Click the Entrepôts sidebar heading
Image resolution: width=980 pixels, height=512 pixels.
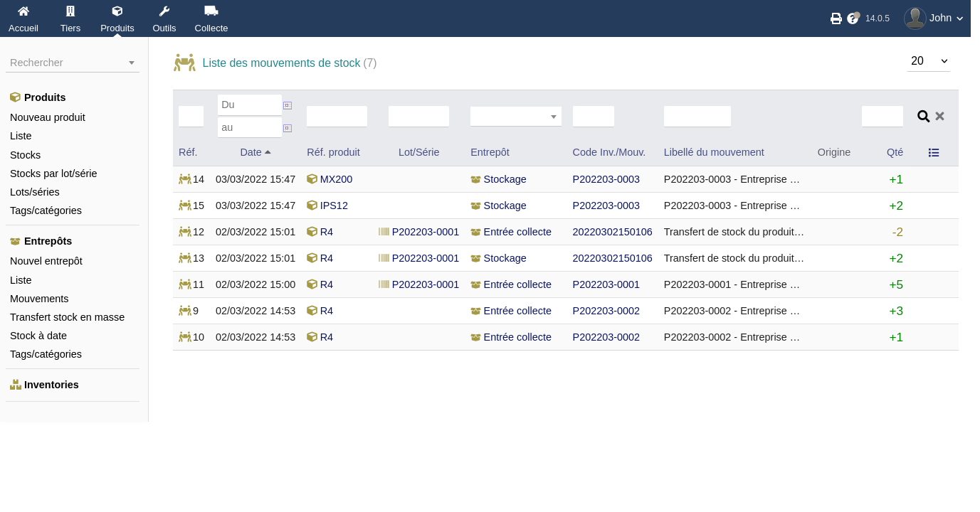pos(48,241)
